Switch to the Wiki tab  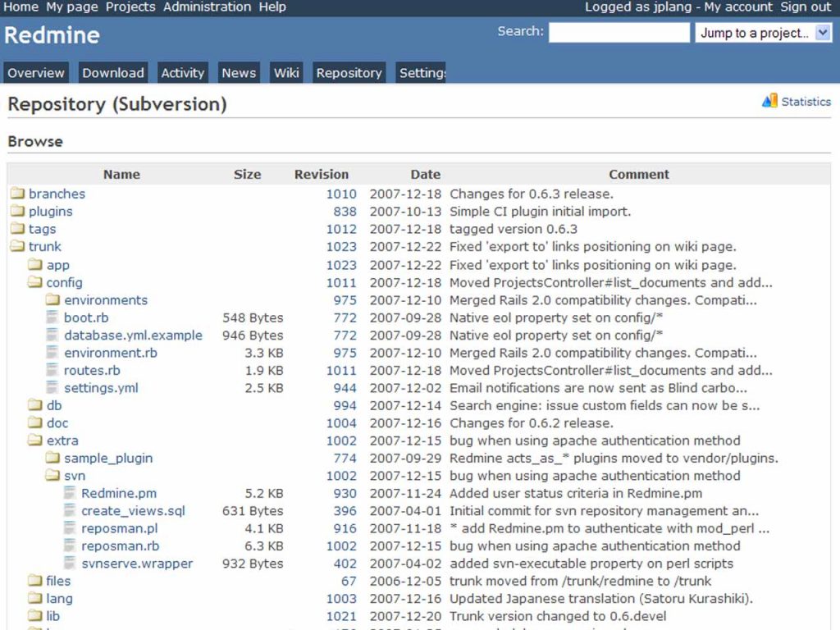[x=285, y=72]
